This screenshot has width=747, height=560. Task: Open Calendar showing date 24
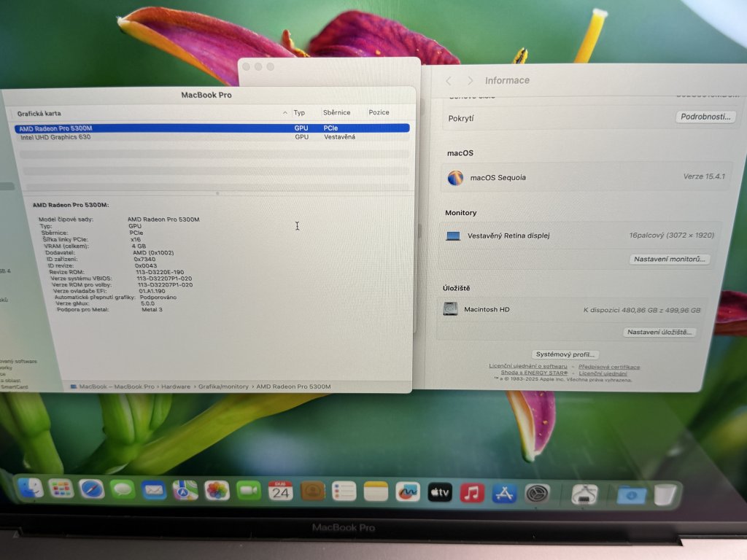point(281,491)
